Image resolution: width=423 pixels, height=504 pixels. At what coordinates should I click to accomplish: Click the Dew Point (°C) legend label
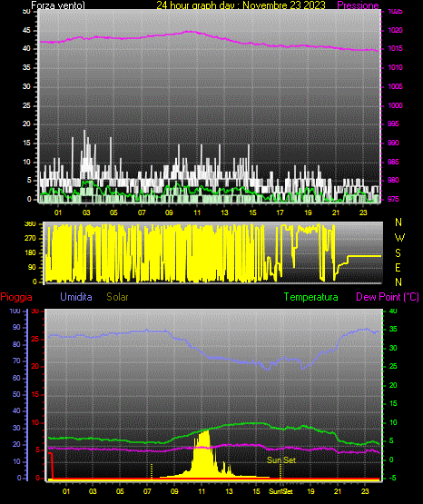click(x=388, y=297)
